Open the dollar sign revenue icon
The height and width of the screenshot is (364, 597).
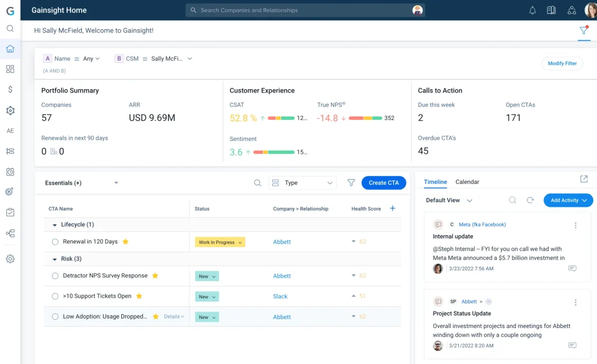(10, 89)
